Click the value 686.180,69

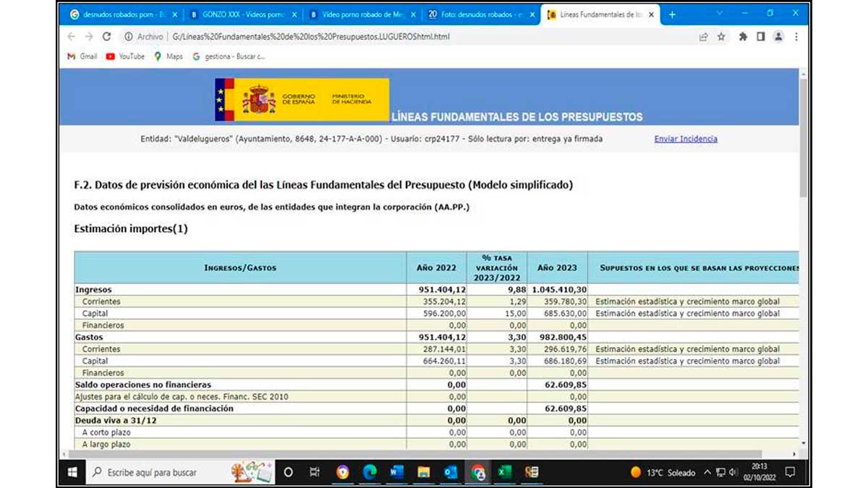[x=563, y=361]
